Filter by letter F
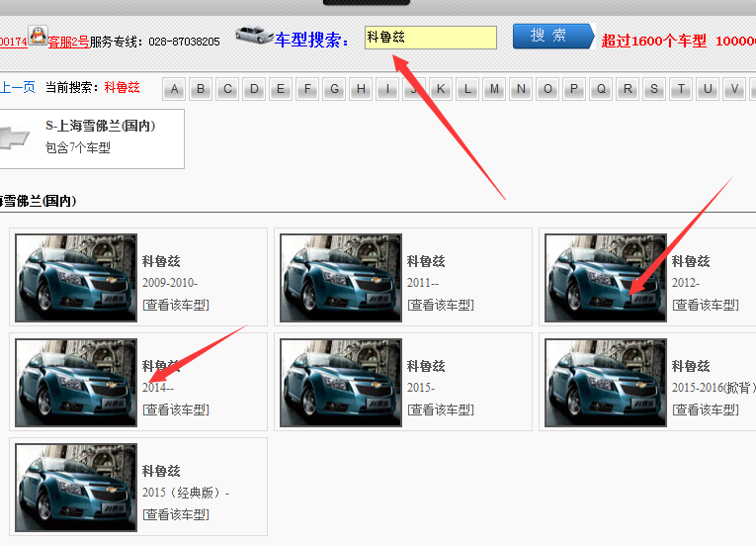Image resolution: width=756 pixels, height=546 pixels. [307, 89]
